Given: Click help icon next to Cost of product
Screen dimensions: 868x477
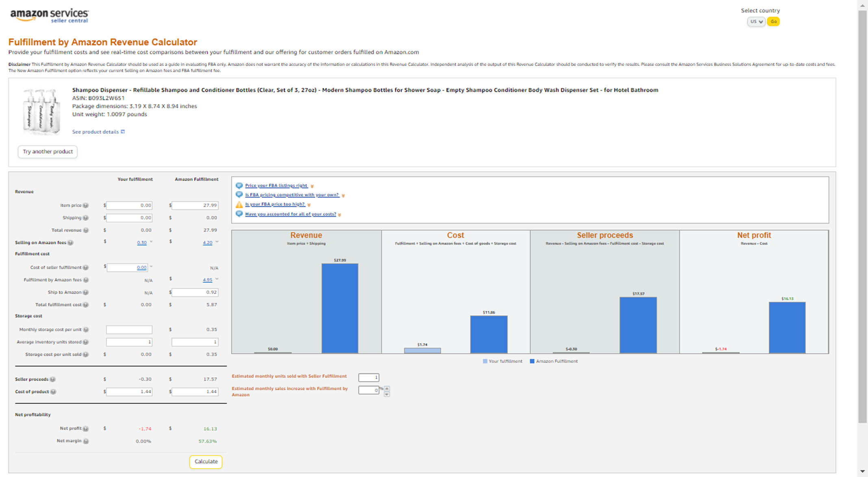Looking at the screenshot, I should pyautogui.click(x=53, y=392).
